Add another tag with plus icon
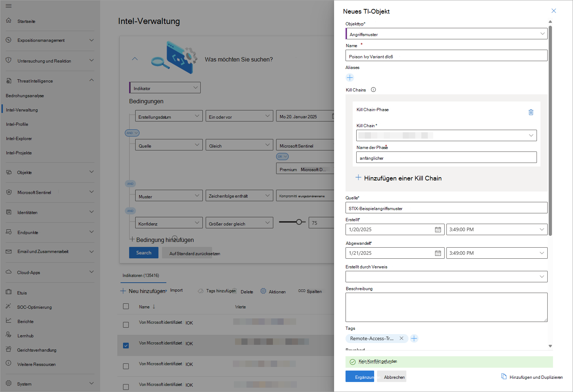This screenshot has height=392, width=573. (x=414, y=338)
